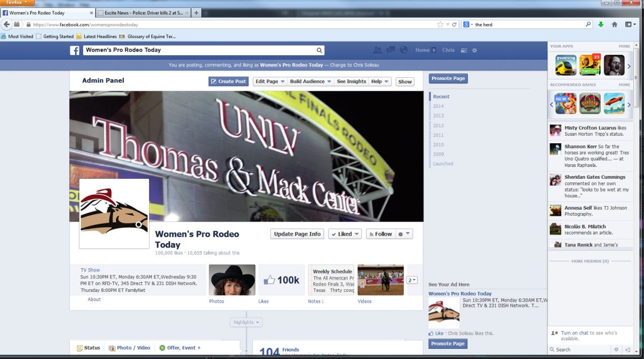This screenshot has height=359, width=644.
Task: Click Change to Chris Soileau link
Action: point(354,65)
